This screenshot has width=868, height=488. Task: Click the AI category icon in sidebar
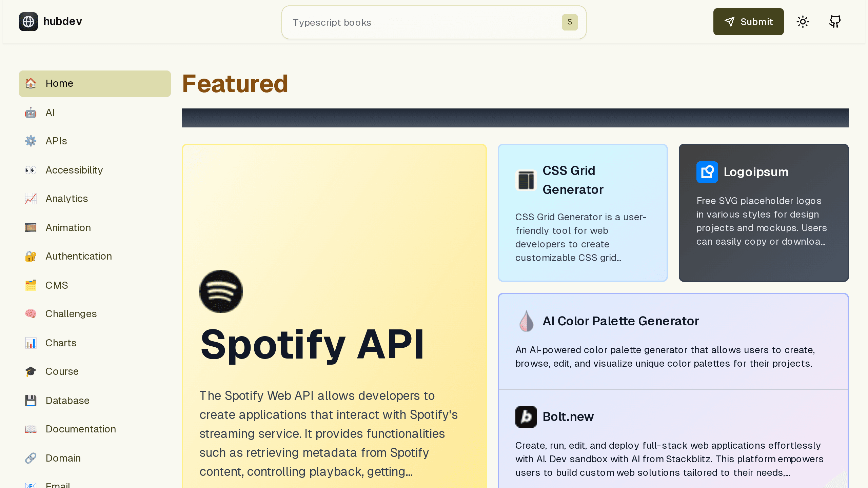[x=31, y=112]
